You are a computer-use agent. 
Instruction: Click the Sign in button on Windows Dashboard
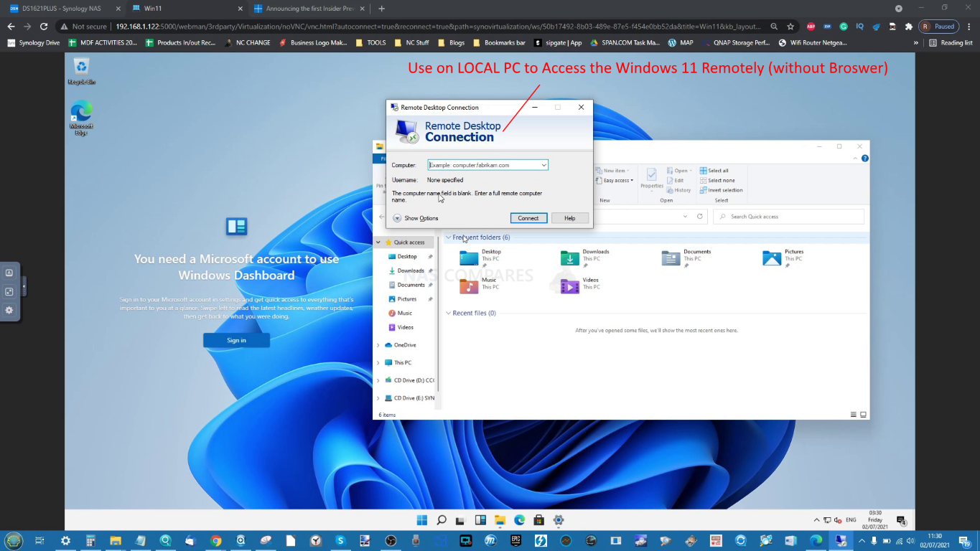coord(236,340)
